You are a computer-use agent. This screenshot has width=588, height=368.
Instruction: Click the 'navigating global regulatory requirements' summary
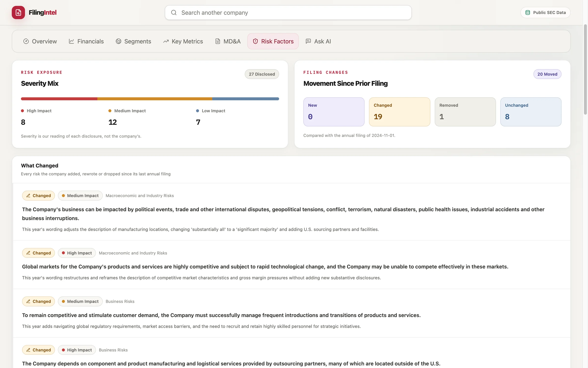(x=191, y=326)
